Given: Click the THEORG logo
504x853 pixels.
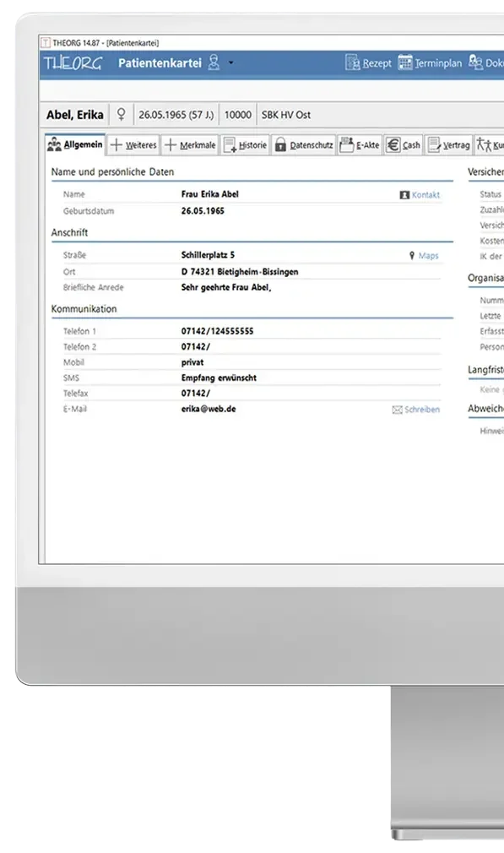Looking at the screenshot, I should 73,63.
